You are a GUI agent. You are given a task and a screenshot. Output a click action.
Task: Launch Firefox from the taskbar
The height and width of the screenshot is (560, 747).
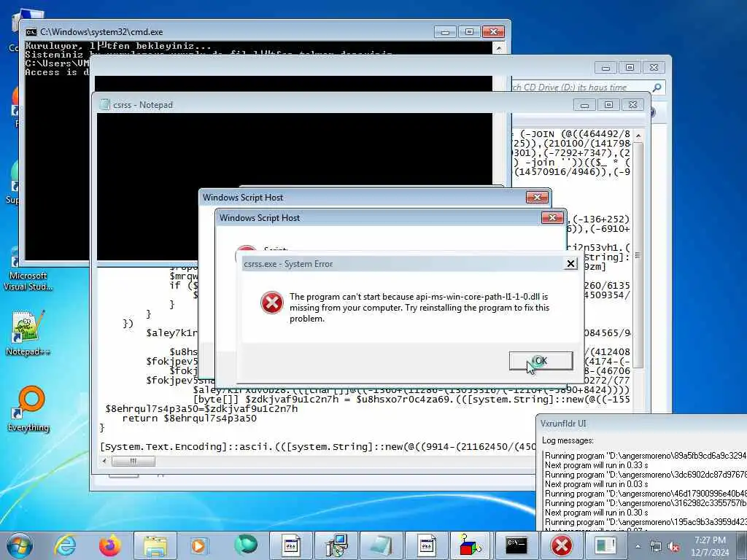click(x=109, y=545)
